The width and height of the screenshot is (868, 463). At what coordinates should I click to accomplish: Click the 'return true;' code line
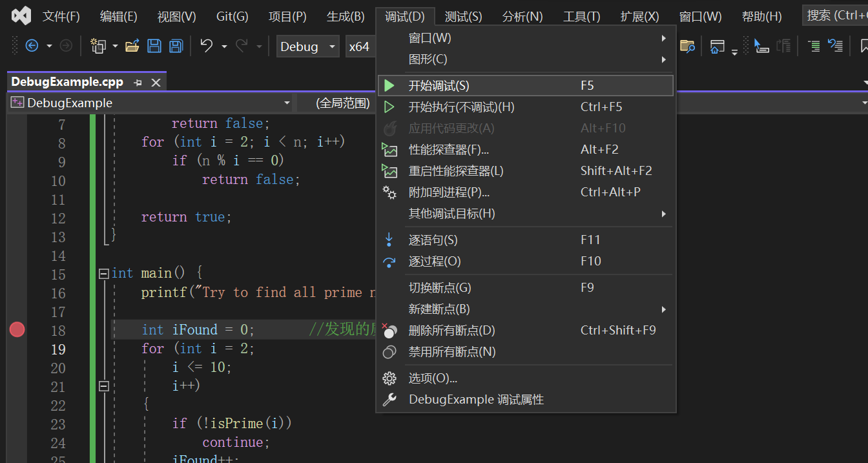[186, 217]
